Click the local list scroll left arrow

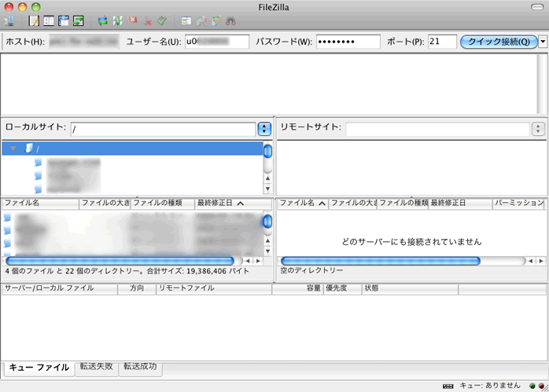[248, 261]
